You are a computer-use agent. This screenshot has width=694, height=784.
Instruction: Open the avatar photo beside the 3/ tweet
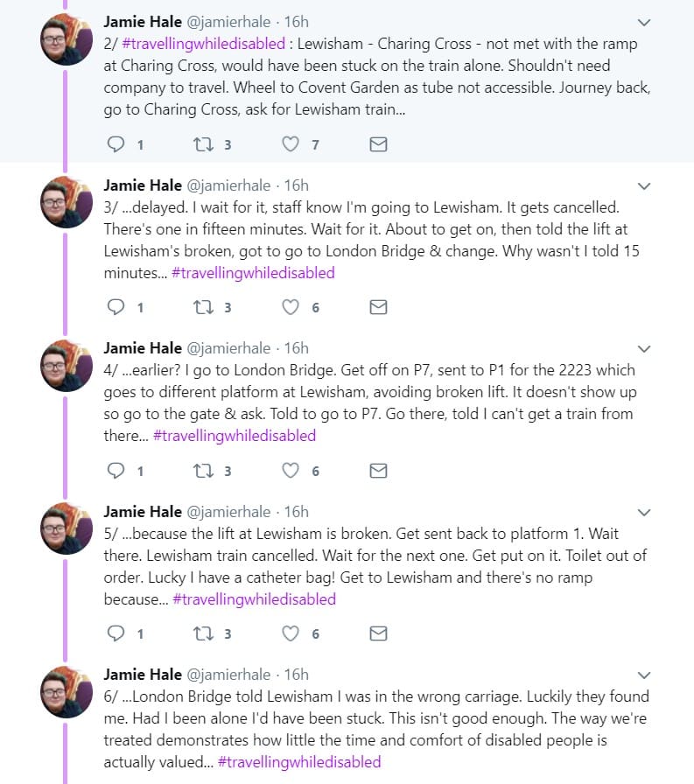tap(66, 202)
